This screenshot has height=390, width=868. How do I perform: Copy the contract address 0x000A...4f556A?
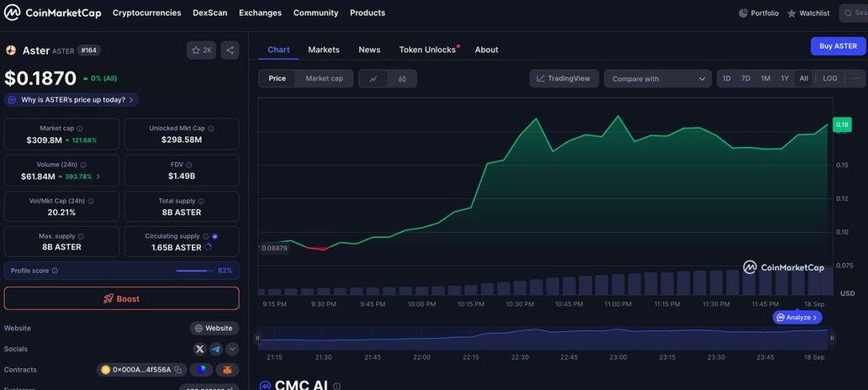tap(178, 370)
